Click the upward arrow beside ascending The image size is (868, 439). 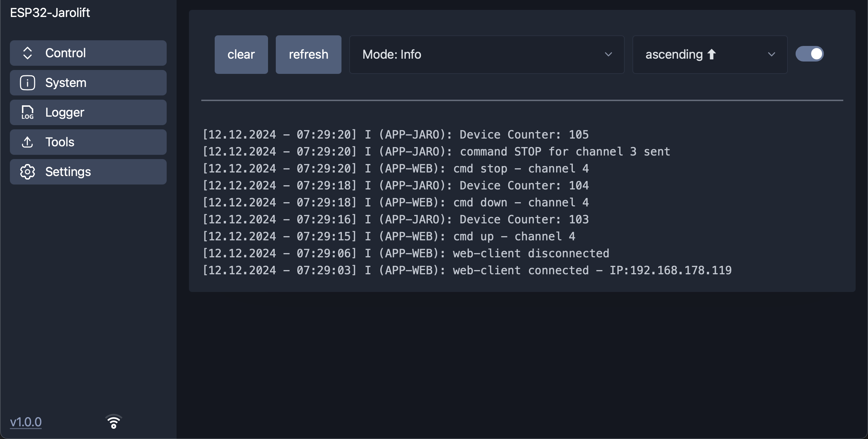point(712,54)
